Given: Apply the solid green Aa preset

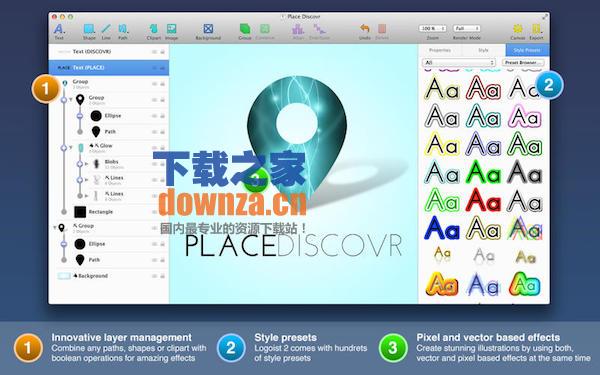Looking at the screenshot, I should 483,173.
